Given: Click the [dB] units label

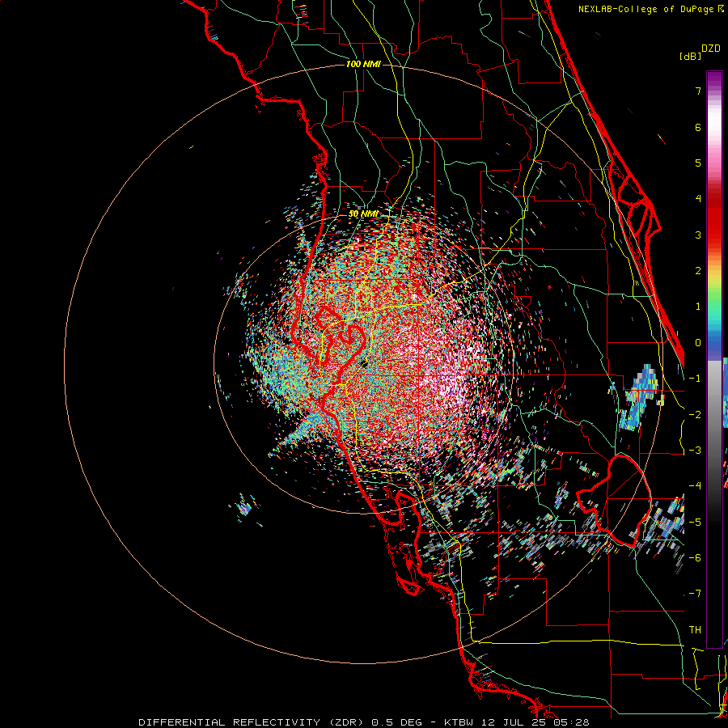Looking at the screenshot, I should point(690,56).
